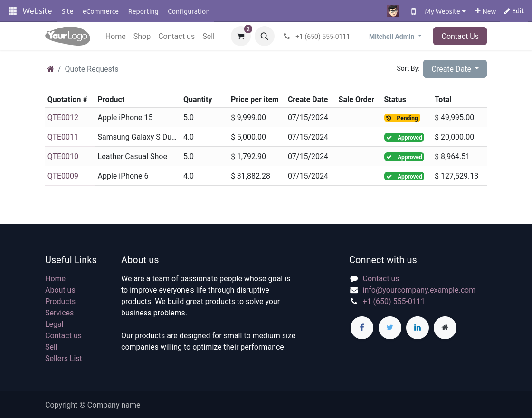Expand the My Website dropdown
This screenshot has width=532, height=418.
coord(445,11)
